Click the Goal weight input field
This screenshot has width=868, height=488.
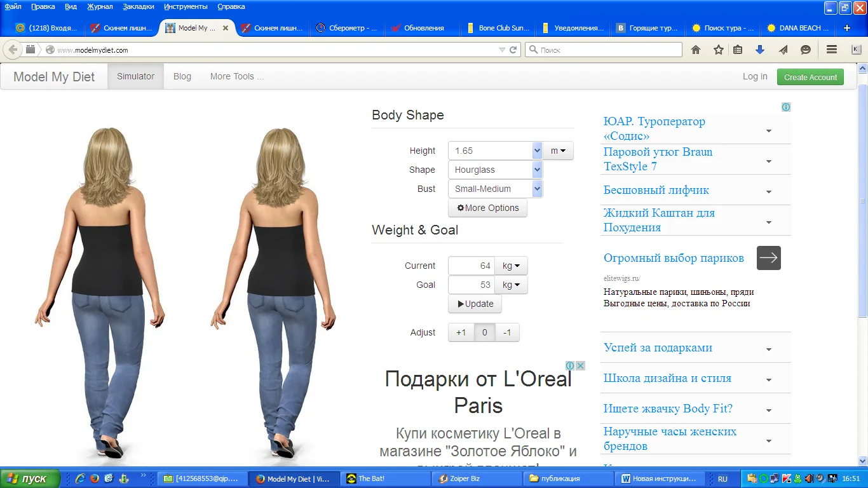[471, 285]
